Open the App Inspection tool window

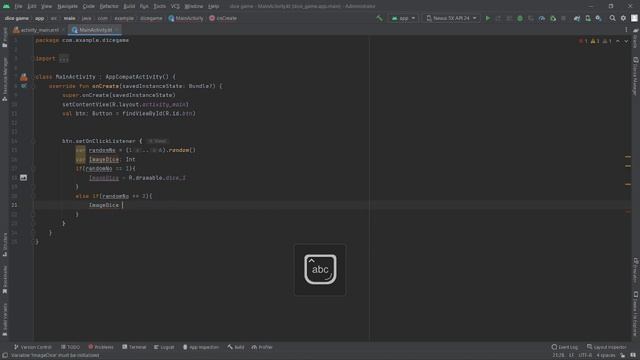pos(201,347)
